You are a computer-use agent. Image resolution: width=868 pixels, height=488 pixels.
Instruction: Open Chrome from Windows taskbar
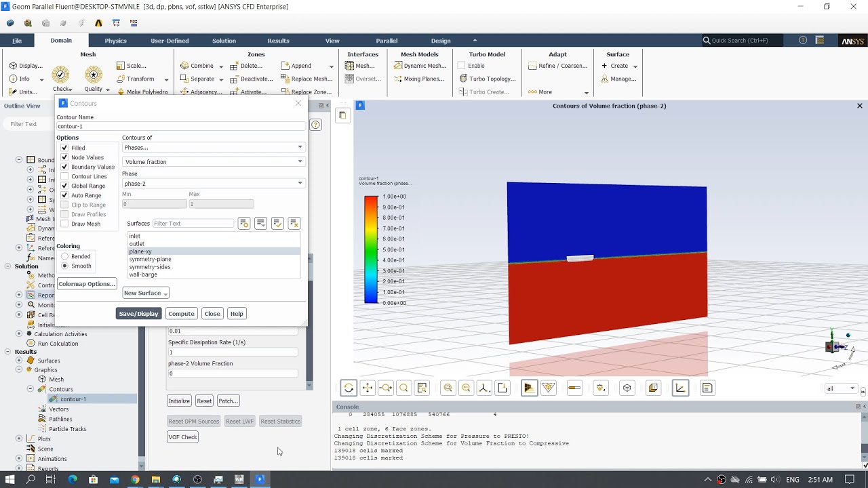click(135, 479)
